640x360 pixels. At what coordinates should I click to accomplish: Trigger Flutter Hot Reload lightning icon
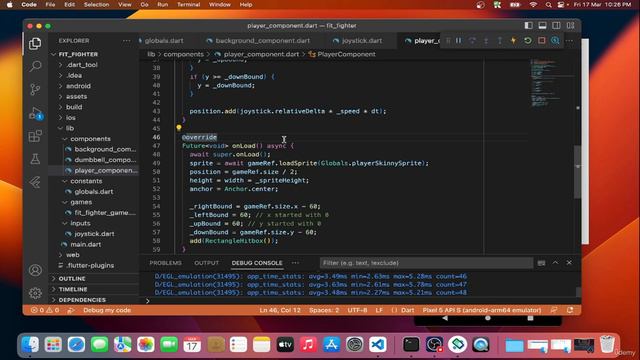click(x=513, y=40)
